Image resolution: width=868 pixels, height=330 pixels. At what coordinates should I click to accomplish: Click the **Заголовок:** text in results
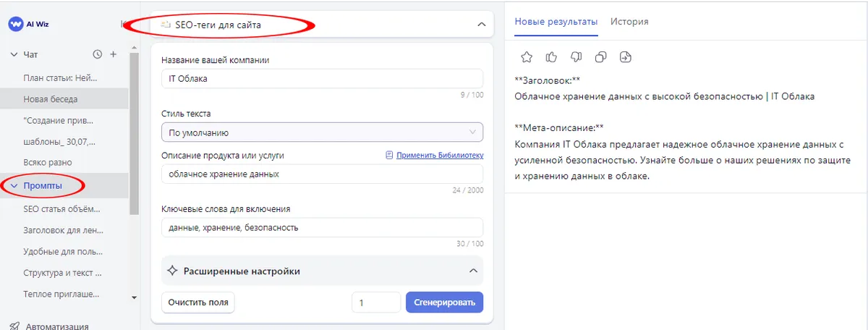pos(548,80)
